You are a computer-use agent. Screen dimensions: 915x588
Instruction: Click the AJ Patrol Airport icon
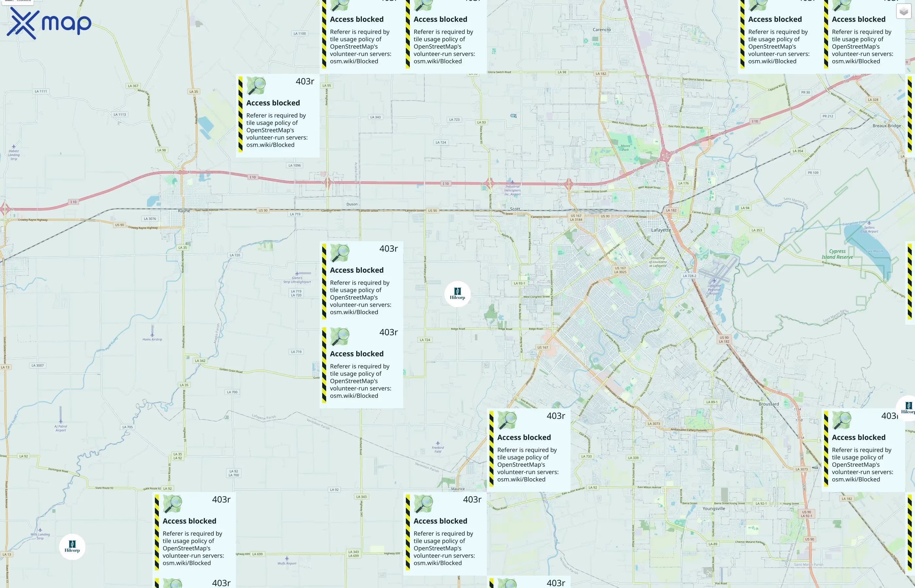tap(61, 421)
